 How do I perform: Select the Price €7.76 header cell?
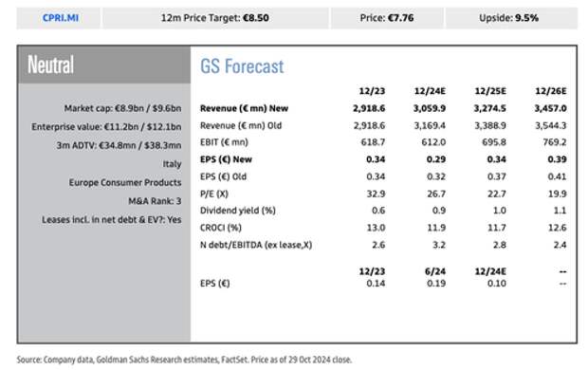click(387, 18)
